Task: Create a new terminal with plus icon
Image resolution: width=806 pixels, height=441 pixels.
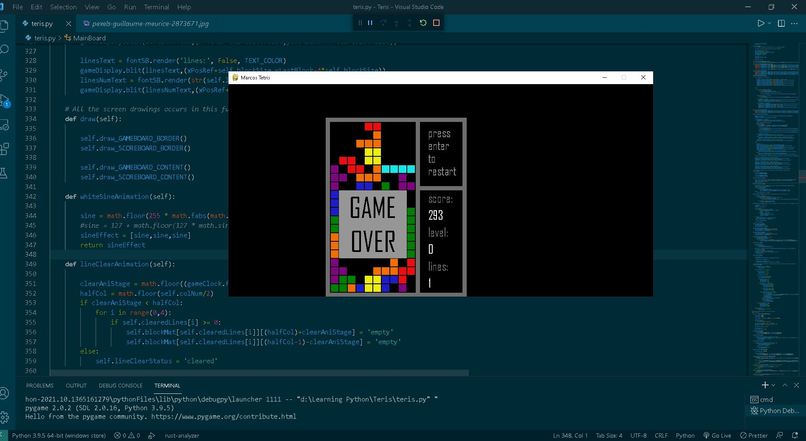Action: click(x=765, y=385)
